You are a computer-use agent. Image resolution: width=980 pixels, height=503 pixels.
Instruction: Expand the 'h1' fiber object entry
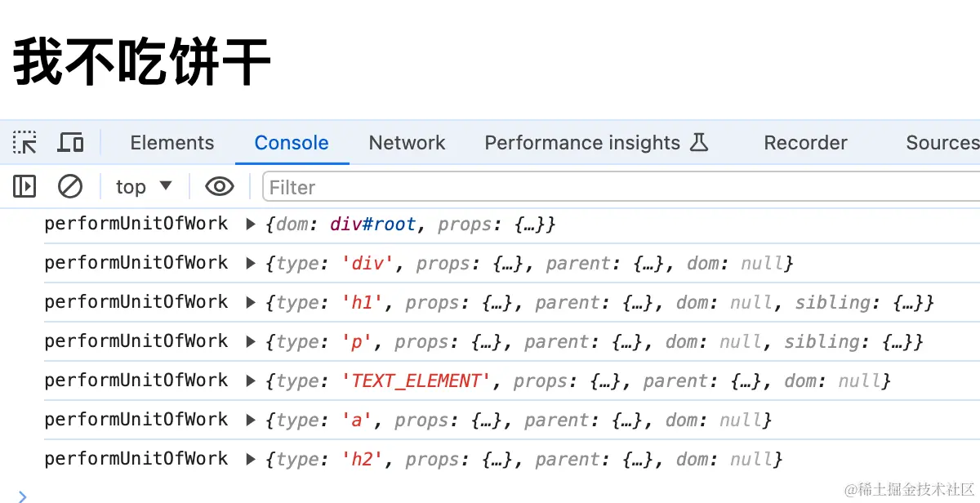point(252,302)
